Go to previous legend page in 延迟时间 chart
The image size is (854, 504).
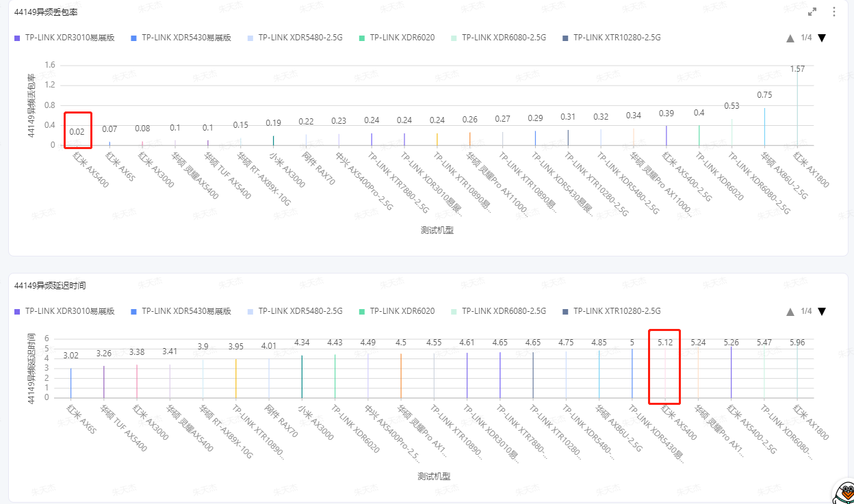click(790, 311)
